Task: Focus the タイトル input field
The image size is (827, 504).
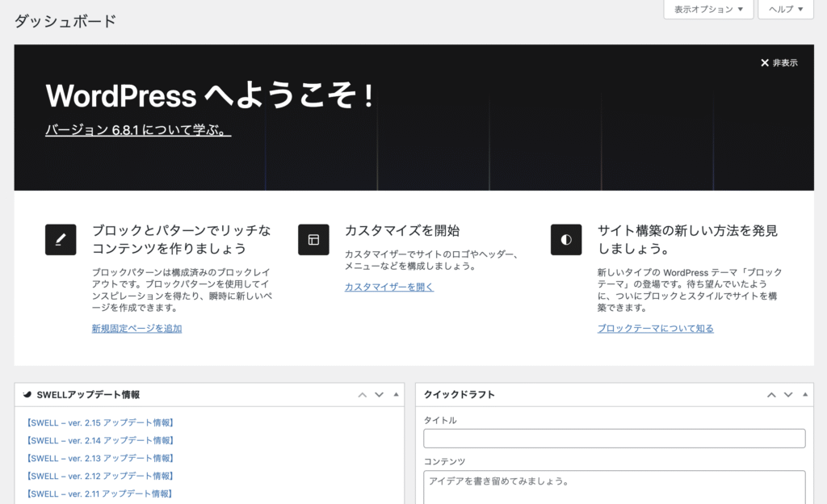Action: pos(615,439)
